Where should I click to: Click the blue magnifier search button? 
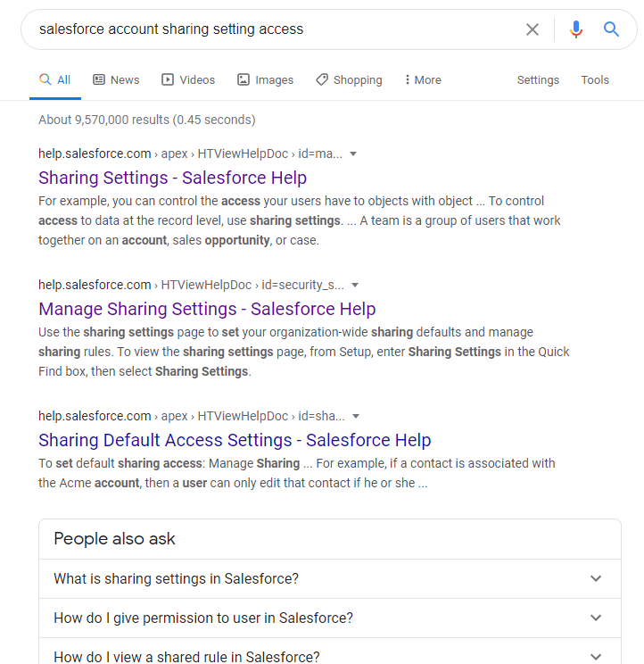(x=611, y=29)
